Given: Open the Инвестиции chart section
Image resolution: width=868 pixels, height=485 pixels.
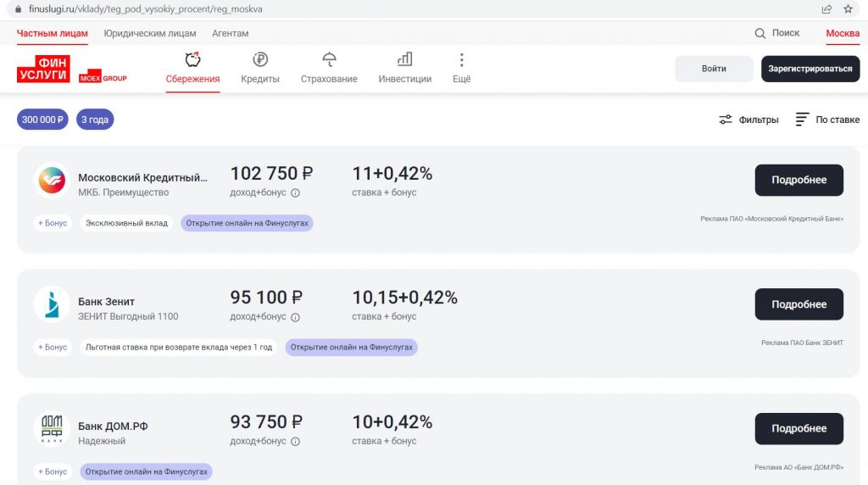Looking at the screenshot, I should pyautogui.click(x=404, y=68).
